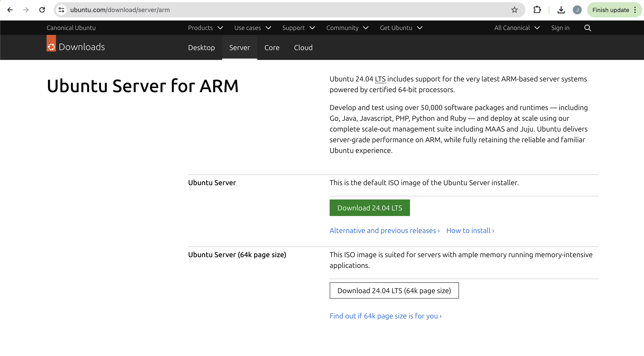This screenshot has width=644, height=356.
Task: Open Alternative and previous releases link
Action: click(384, 230)
